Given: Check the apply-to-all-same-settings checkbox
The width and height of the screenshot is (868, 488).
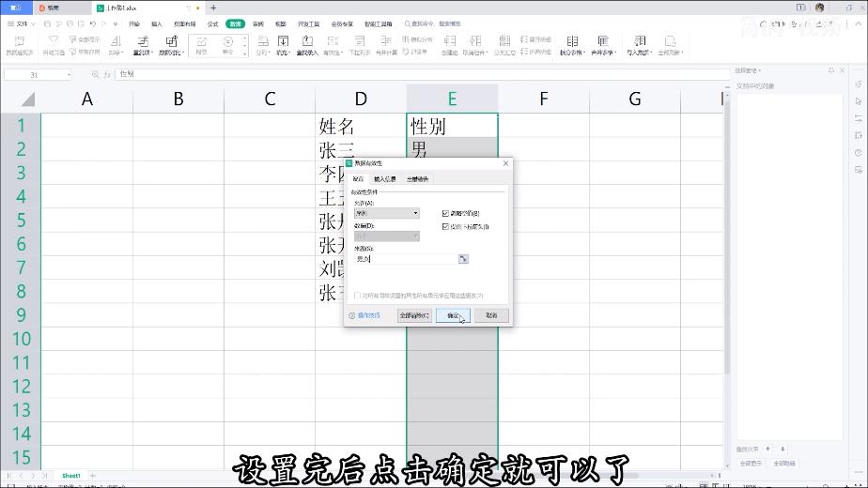Looking at the screenshot, I should point(357,295).
